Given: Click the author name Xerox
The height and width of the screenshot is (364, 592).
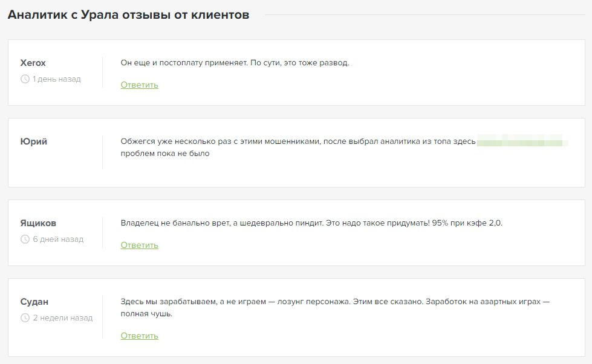Looking at the screenshot, I should (33, 63).
